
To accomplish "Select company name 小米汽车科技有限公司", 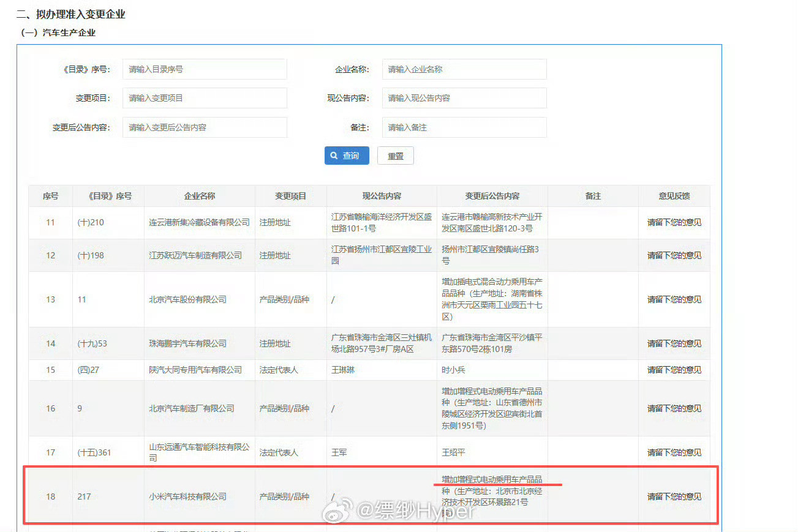I will (187, 496).
